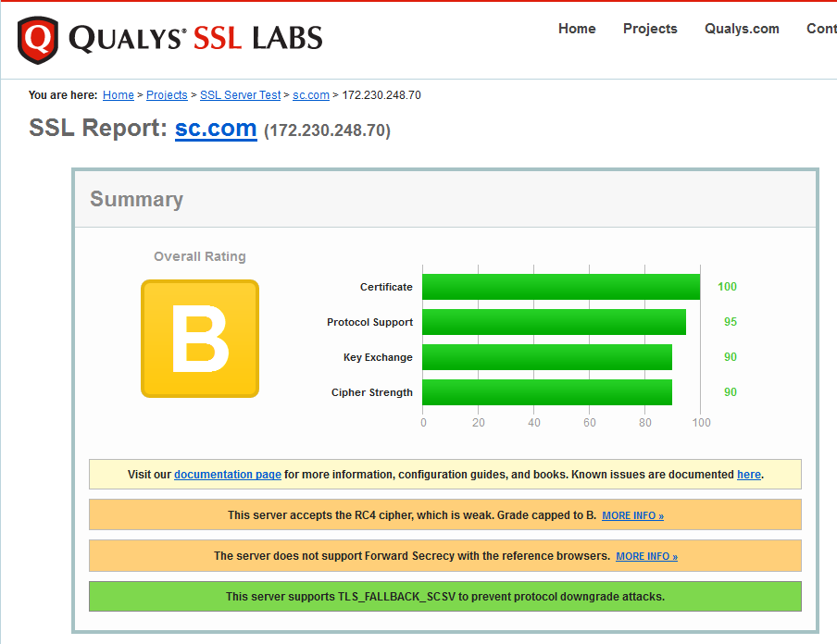Viewport: 837px width, 644px height.
Task: Open the Projects navigation menu item
Action: [x=650, y=29]
